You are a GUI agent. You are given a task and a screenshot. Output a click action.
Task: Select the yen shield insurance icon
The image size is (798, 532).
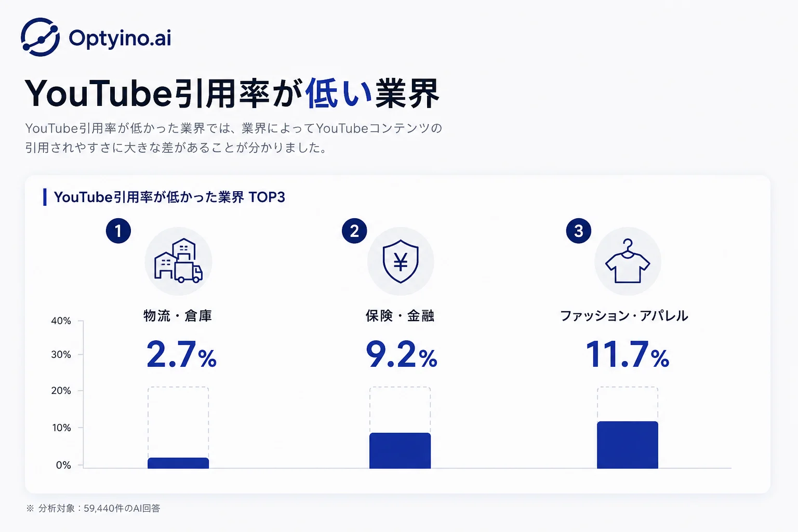[401, 261]
